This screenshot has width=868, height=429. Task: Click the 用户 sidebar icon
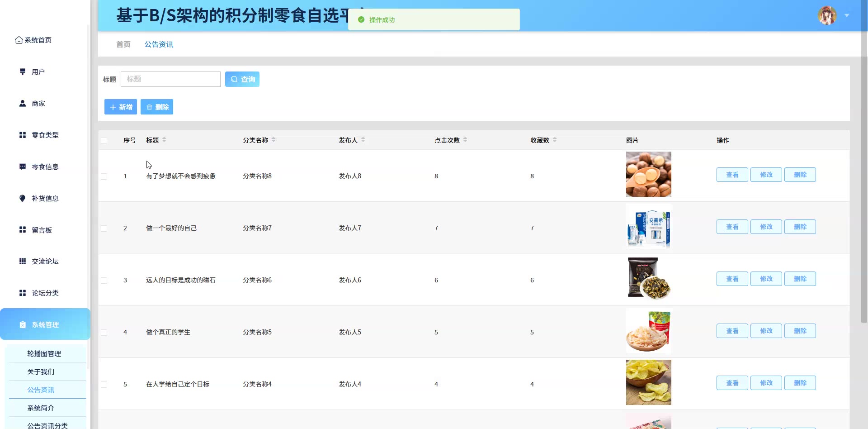coord(23,72)
